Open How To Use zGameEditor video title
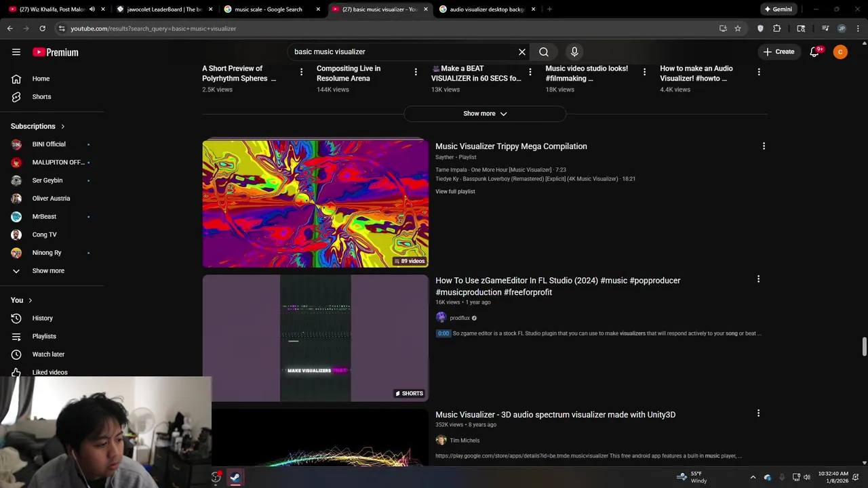 tap(557, 286)
